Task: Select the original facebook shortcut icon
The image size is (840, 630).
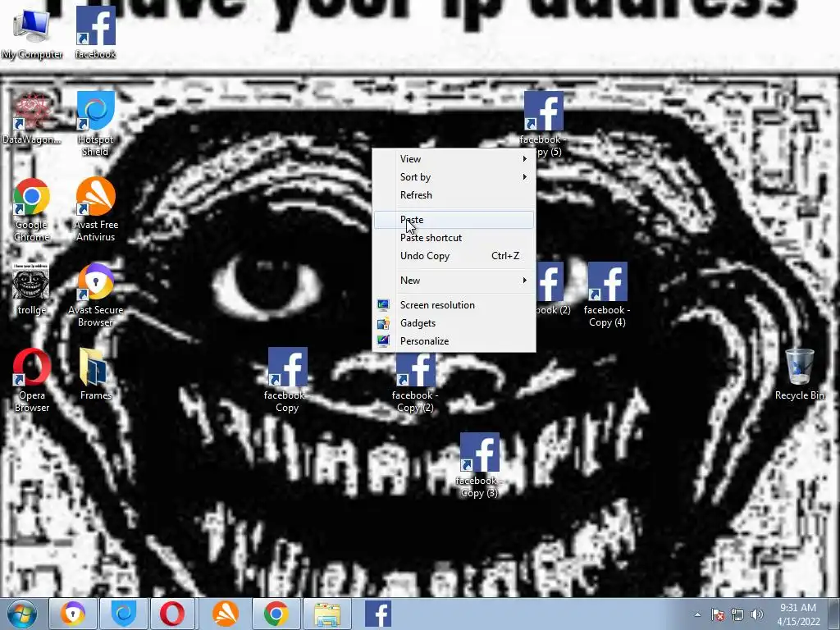Action: pyautogui.click(x=95, y=33)
